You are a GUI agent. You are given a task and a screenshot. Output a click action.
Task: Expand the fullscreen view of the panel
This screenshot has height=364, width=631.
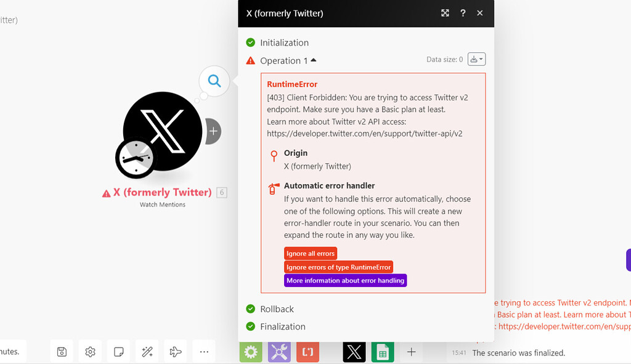click(445, 13)
